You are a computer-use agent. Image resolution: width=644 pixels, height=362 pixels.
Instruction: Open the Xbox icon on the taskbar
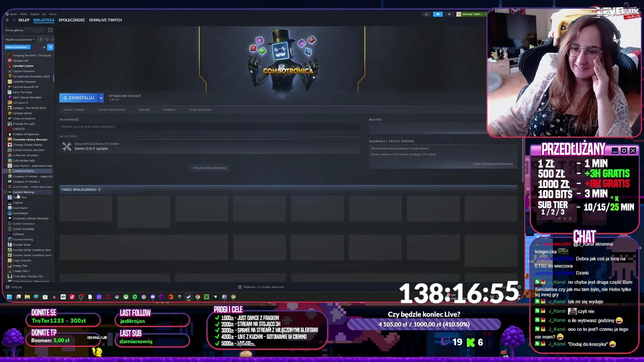[x=126, y=297]
